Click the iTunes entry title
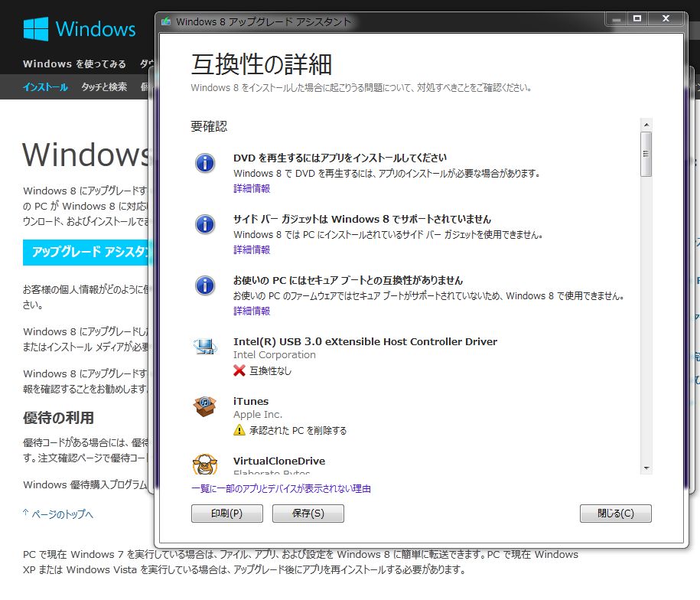This screenshot has width=700, height=600. click(251, 401)
